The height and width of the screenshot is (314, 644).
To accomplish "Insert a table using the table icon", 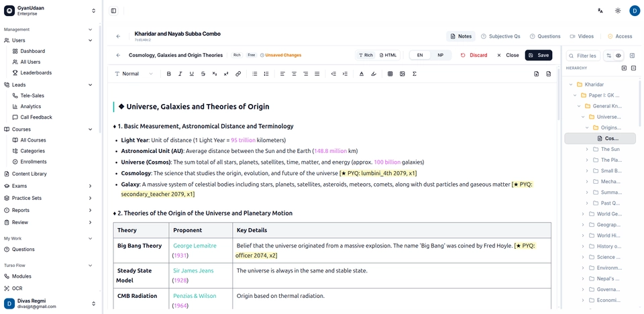I will click(x=390, y=74).
